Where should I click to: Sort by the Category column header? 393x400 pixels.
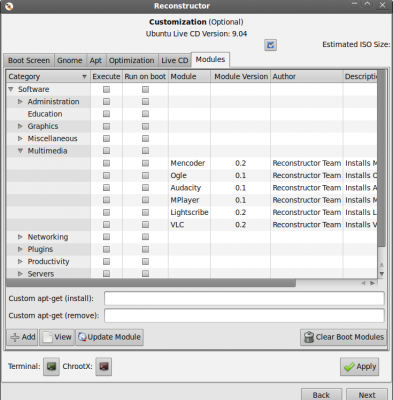(x=48, y=77)
